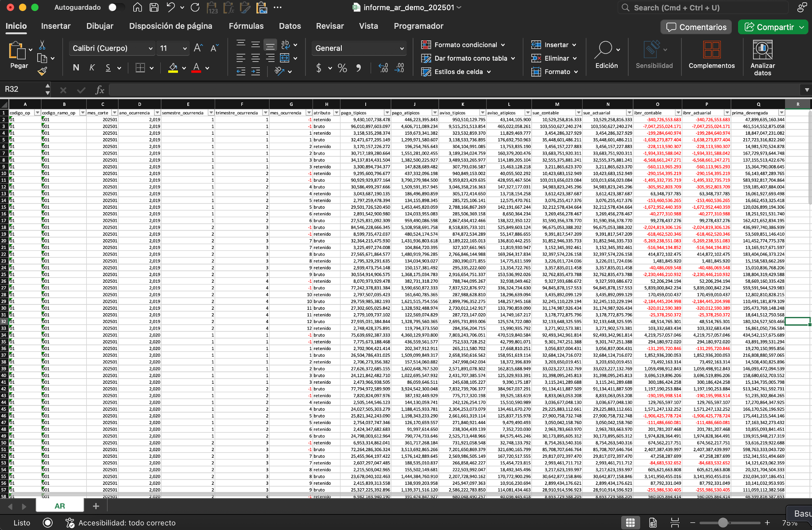Undo the last action

tap(170, 8)
